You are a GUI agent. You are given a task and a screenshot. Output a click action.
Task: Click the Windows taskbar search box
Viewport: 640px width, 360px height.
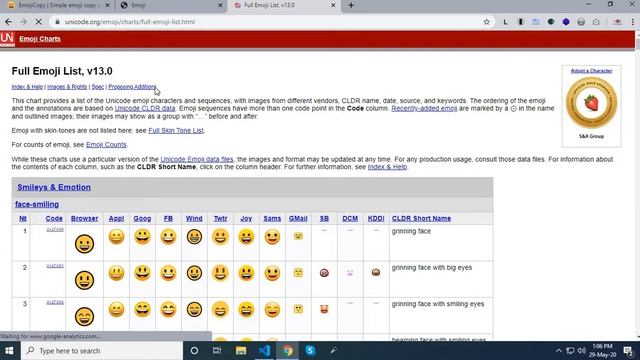tap(102, 351)
